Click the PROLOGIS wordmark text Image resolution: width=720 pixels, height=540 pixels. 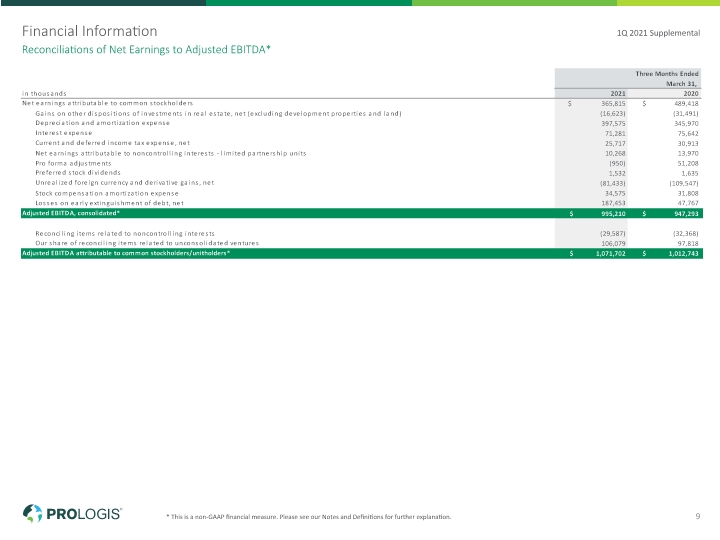(84, 514)
